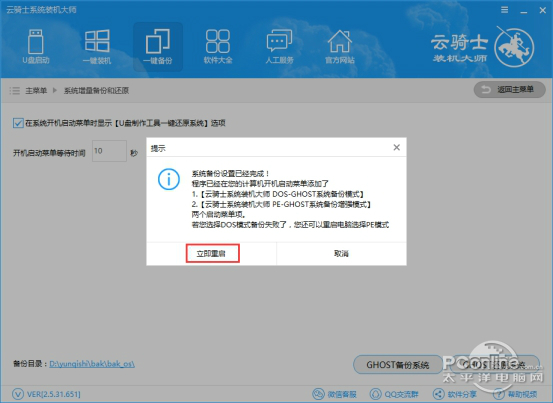Screen dimensions: 553x403
Task: Open 微信客服 in status bar
Action: [334, 394]
